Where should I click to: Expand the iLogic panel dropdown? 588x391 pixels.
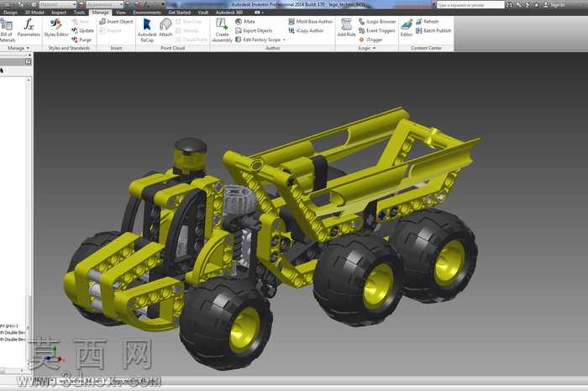[366, 48]
